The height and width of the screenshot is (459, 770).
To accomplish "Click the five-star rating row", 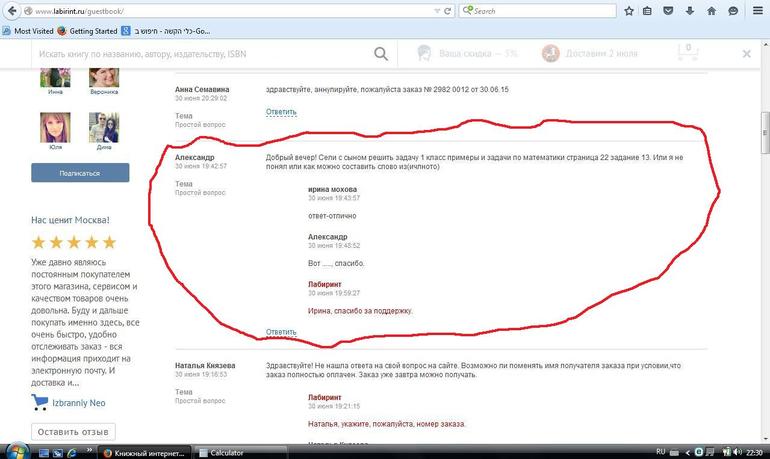I will tap(74, 242).
